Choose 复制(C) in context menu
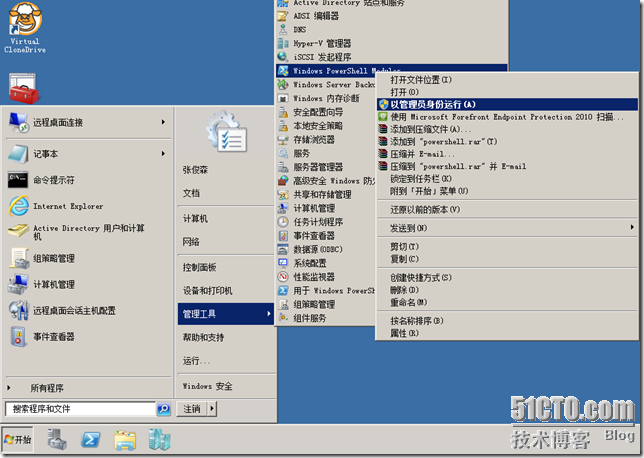Viewport: 644px width, 458px height. (405, 259)
